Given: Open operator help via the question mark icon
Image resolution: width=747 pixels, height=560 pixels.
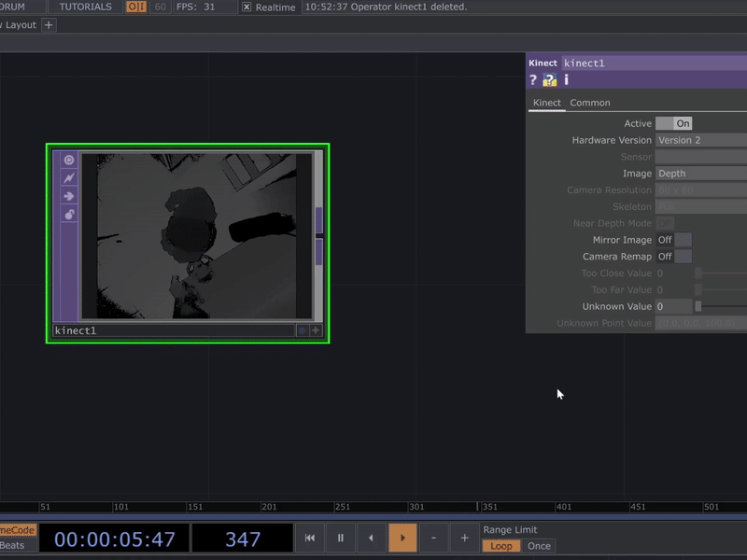Looking at the screenshot, I should coord(534,80).
